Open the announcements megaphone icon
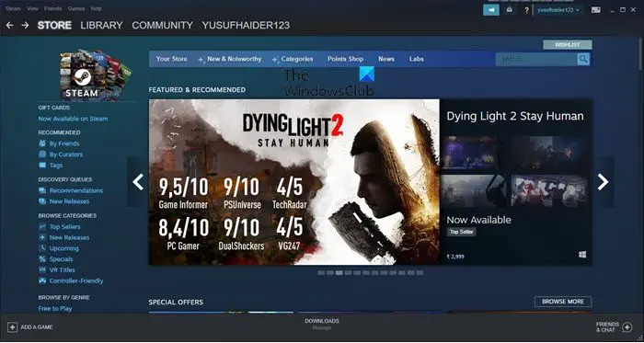 coord(491,10)
